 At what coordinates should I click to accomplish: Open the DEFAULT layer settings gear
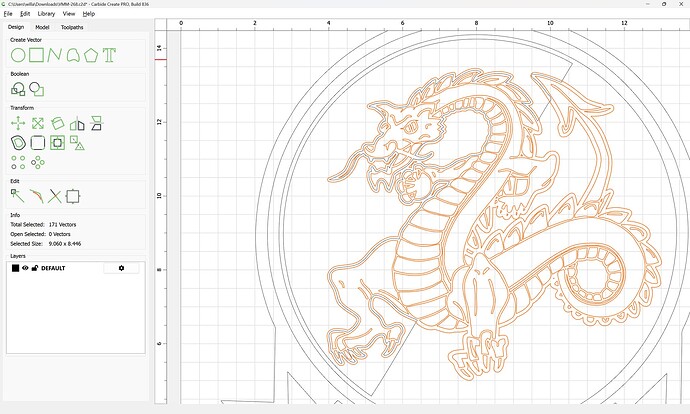[x=122, y=268]
